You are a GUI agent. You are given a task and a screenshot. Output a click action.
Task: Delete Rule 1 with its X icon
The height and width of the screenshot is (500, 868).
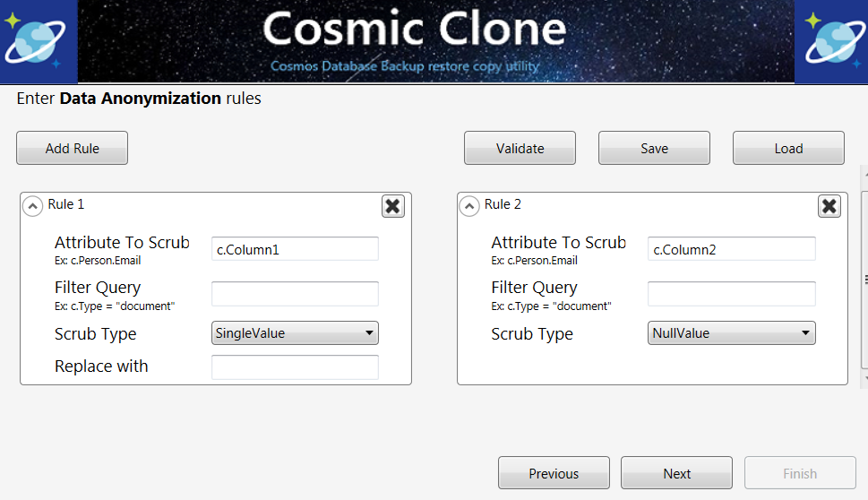393,206
